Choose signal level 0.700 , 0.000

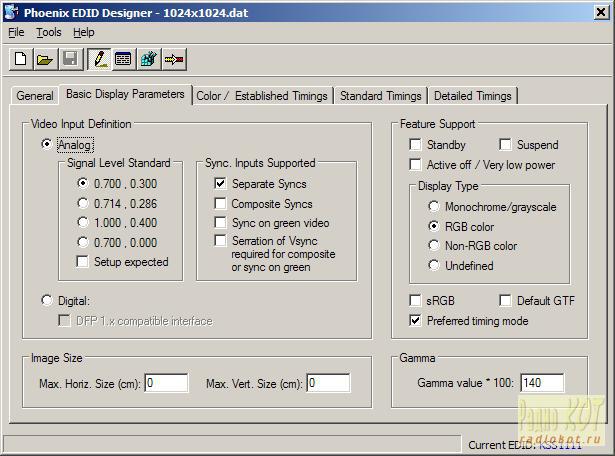click(x=83, y=242)
